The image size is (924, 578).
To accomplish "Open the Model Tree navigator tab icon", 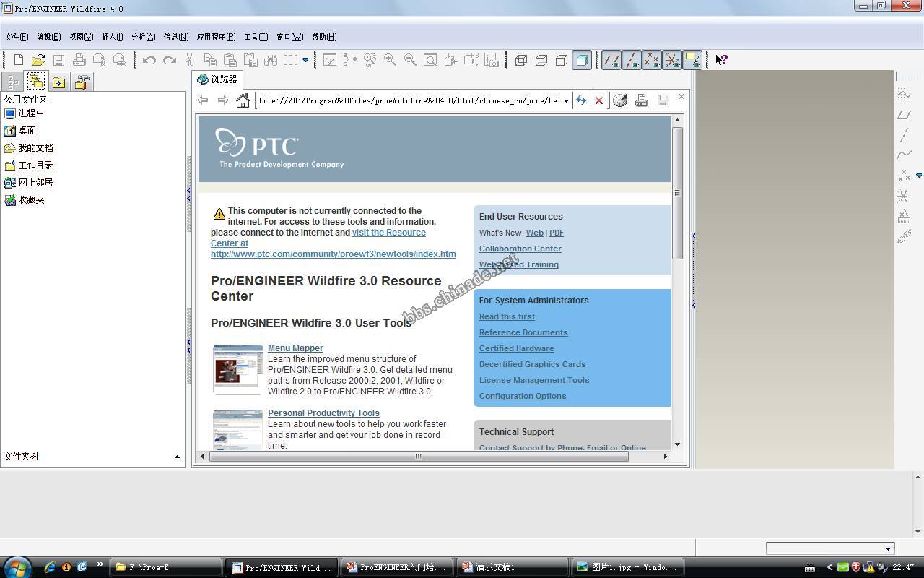I will tap(12, 82).
